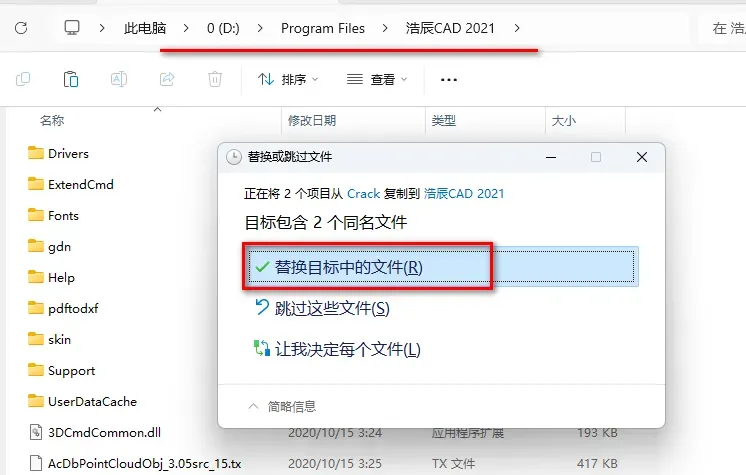The width and height of the screenshot is (746, 475).
Task: Click the pdftodxf folder name
Action: click(73, 309)
